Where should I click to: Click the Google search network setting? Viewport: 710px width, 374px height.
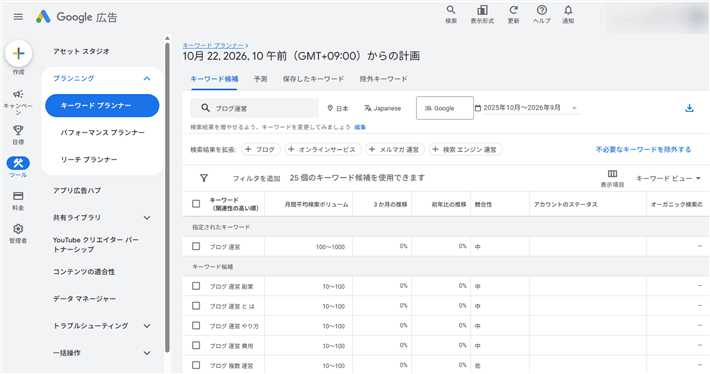[445, 108]
